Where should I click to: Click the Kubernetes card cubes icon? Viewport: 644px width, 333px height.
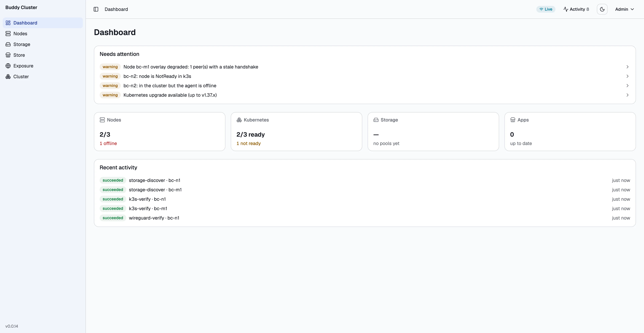click(239, 120)
